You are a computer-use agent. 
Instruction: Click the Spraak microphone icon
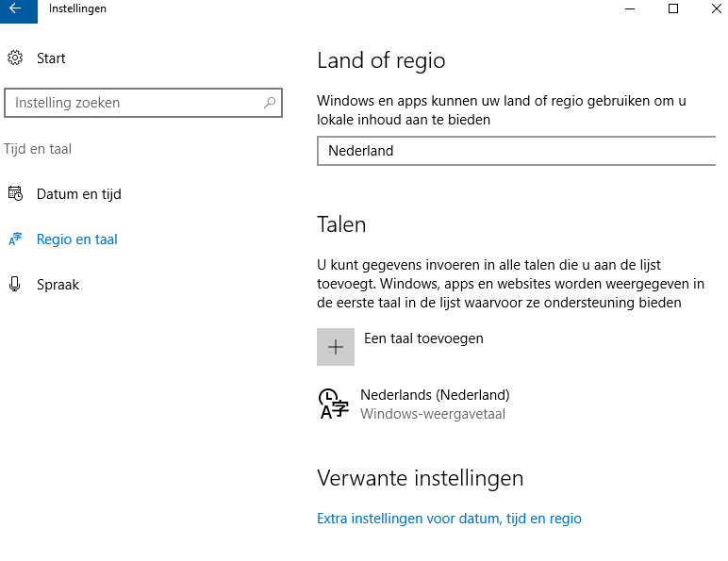(x=15, y=285)
